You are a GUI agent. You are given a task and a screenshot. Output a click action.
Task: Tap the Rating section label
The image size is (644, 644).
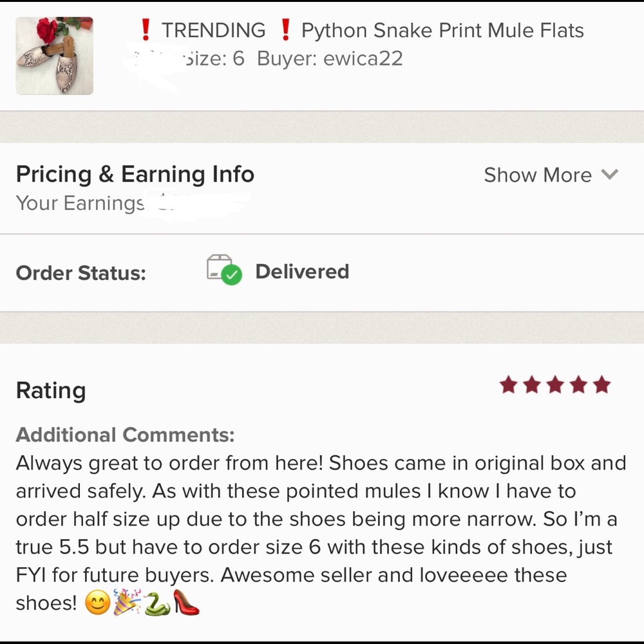pos(50,390)
